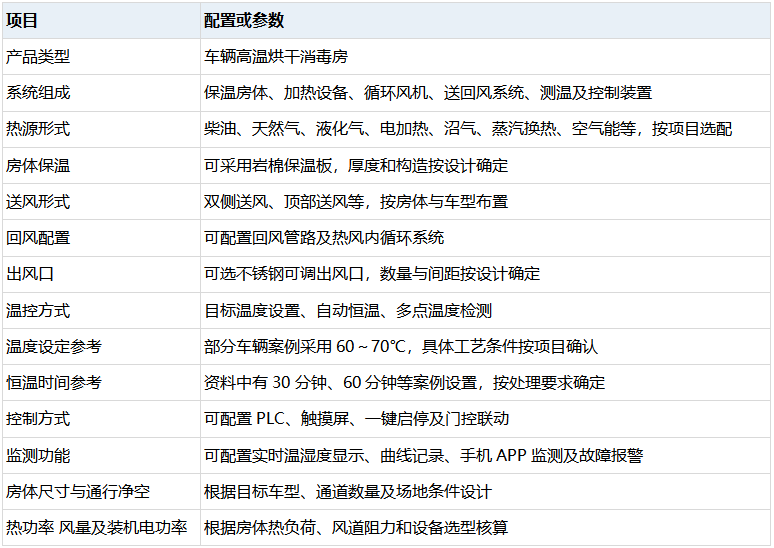Click the '监测功能' row label
The height and width of the screenshot is (548, 774).
38,455
